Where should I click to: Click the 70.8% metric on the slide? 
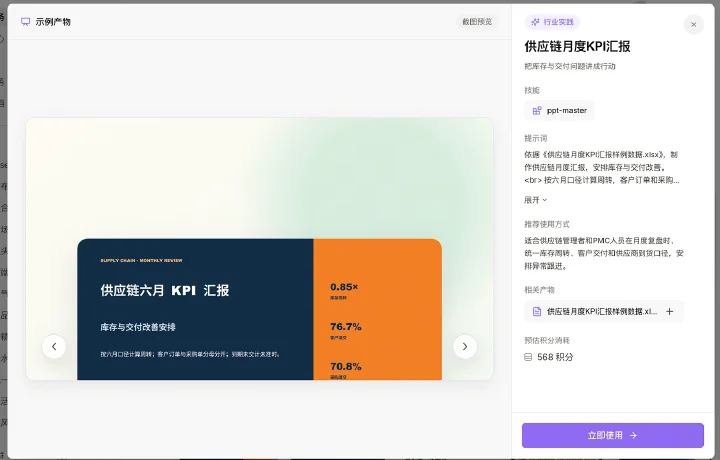click(x=346, y=366)
